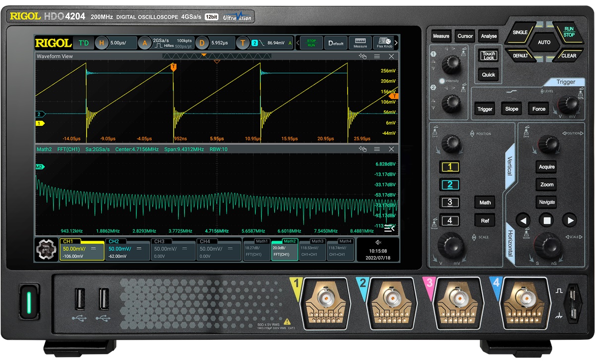Tap the RIGOL logo on screen toolbar

pyautogui.click(x=53, y=43)
